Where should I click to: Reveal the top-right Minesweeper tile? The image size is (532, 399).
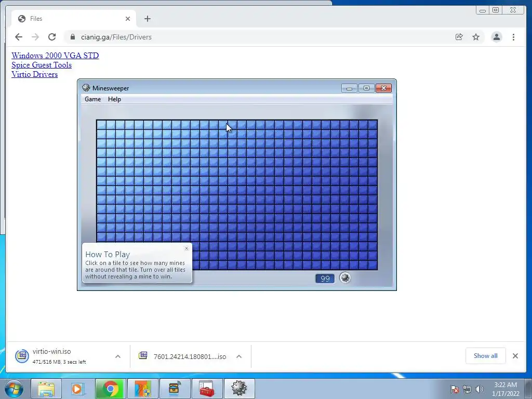(373, 125)
